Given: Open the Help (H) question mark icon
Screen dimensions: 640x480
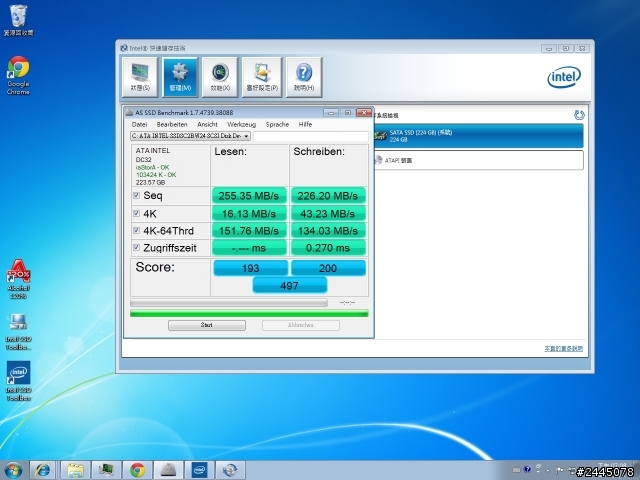Looking at the screenshot, I should coord(304,77).
